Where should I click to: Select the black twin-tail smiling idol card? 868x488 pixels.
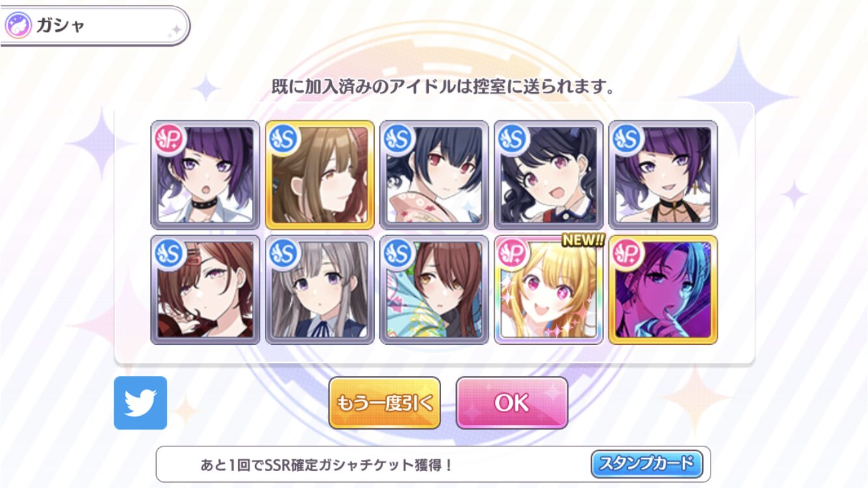549,175
